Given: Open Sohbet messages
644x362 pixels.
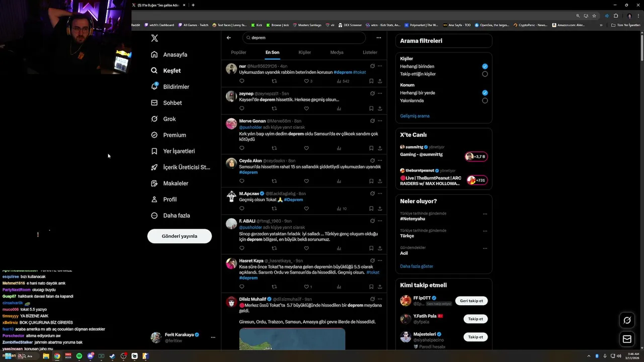Looking at the screenshot, I should click(167, 103).
